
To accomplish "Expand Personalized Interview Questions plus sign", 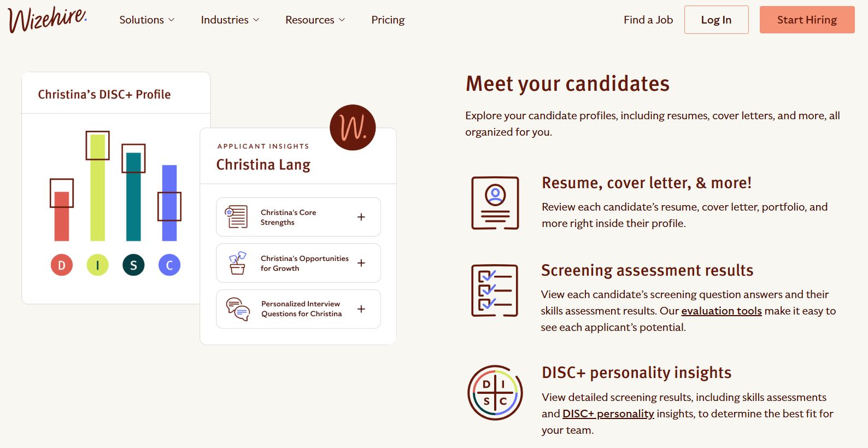I will tap(361, 309).
